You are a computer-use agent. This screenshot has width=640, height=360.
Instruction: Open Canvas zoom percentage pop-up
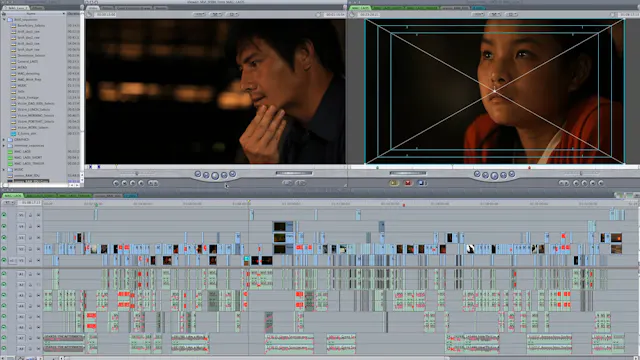point(478,14)
